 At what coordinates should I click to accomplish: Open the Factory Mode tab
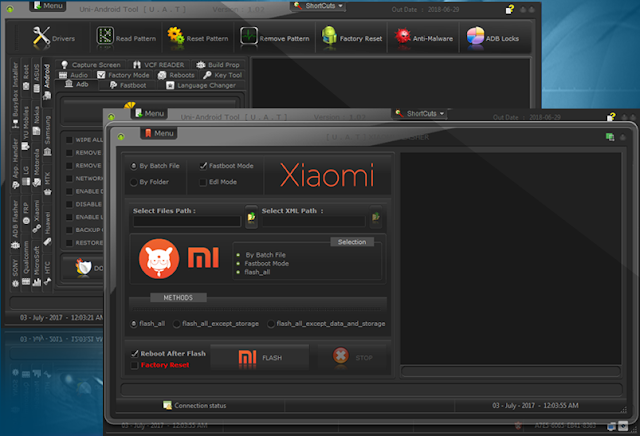coord(123,75)
